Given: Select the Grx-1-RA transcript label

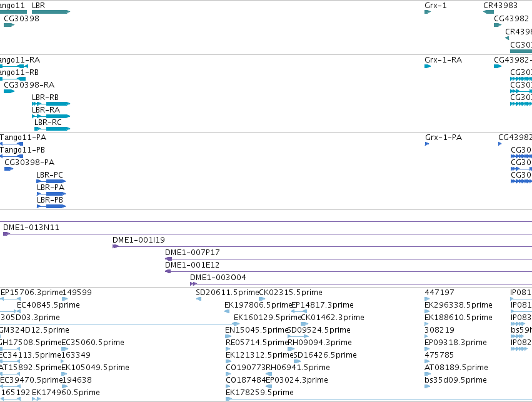Looking at the screenshot, I should pyautogui.click(x=443, y=60).
